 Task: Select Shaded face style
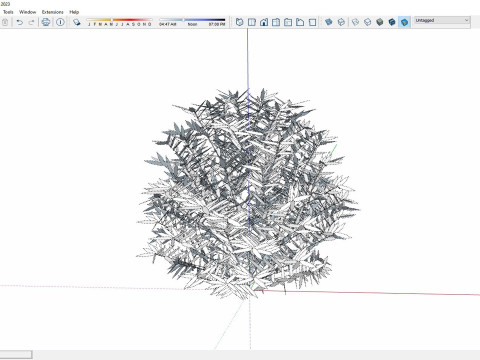tap(380, 22)
